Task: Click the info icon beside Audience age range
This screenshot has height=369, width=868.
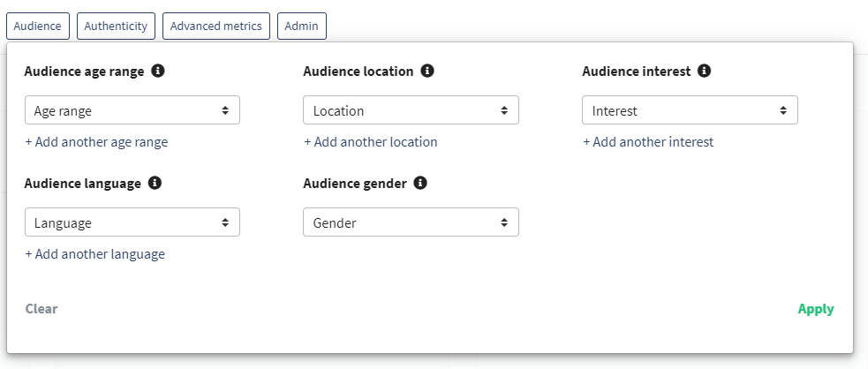Action: [x=158, y=72]
